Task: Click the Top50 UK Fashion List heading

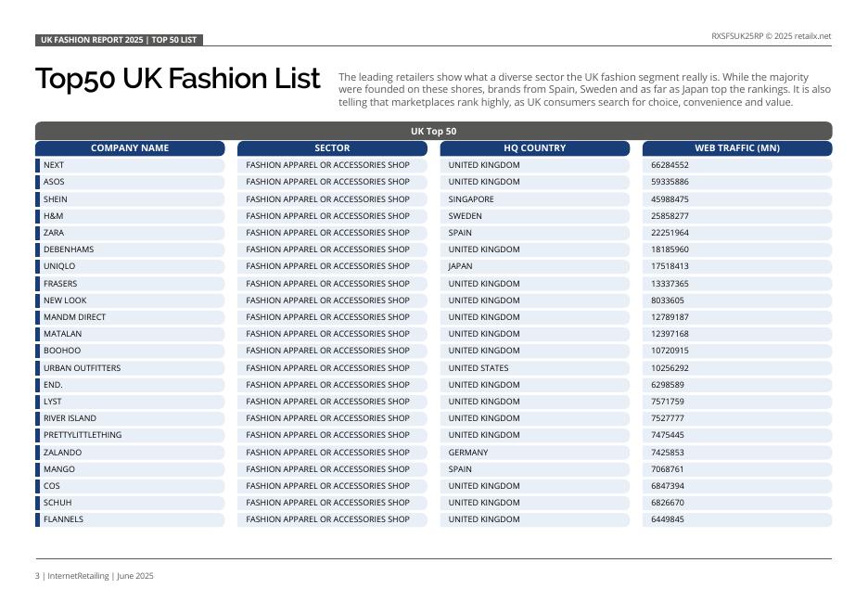Action: [x=177, y=80]
